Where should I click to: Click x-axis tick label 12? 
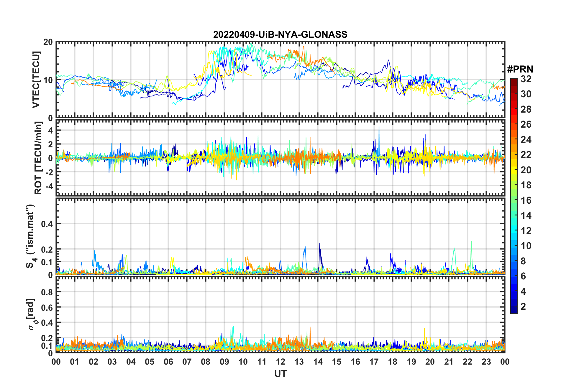(x=280, y=362)
